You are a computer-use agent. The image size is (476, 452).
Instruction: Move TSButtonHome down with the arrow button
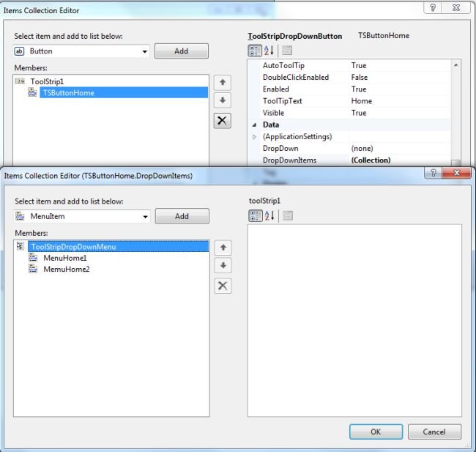[x=222, y=100]
